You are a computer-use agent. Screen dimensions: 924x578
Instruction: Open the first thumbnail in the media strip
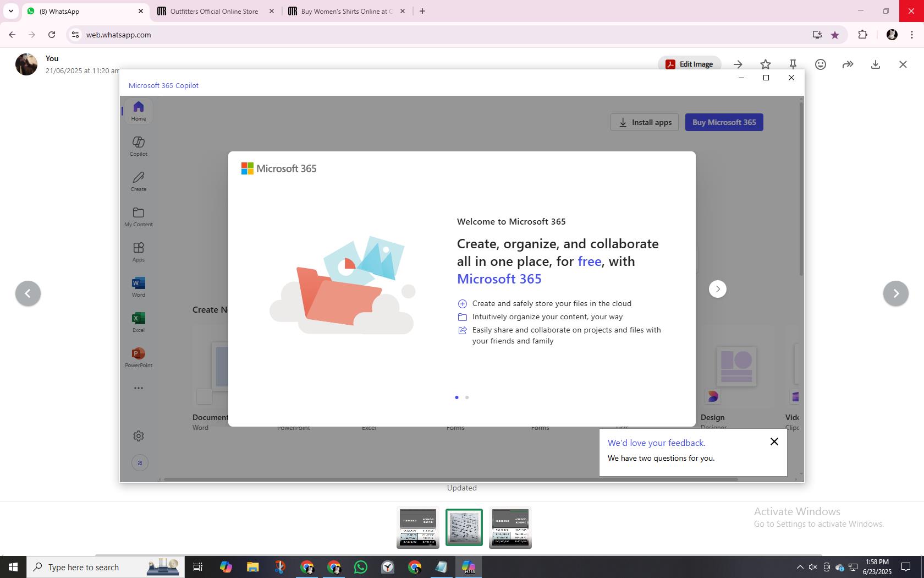[x=418, y=527]
